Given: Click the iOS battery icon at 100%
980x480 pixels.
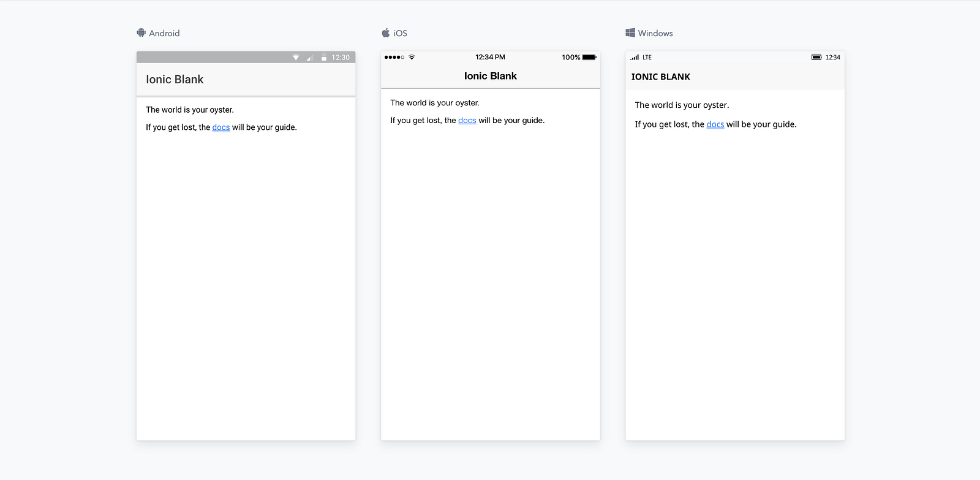Looking at the screenshot, I should point(589,58).
